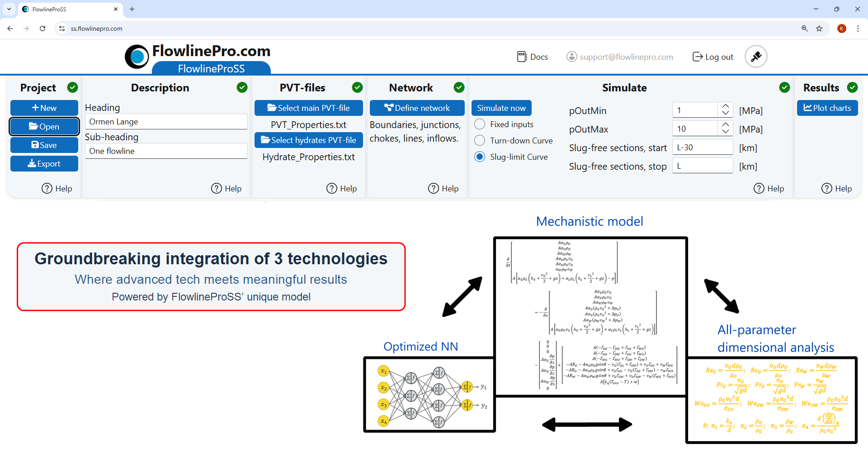Select the Turn-down Curve option
This screenshot has width=868, height=467.
pyautogui.click(x=480, y=140)
